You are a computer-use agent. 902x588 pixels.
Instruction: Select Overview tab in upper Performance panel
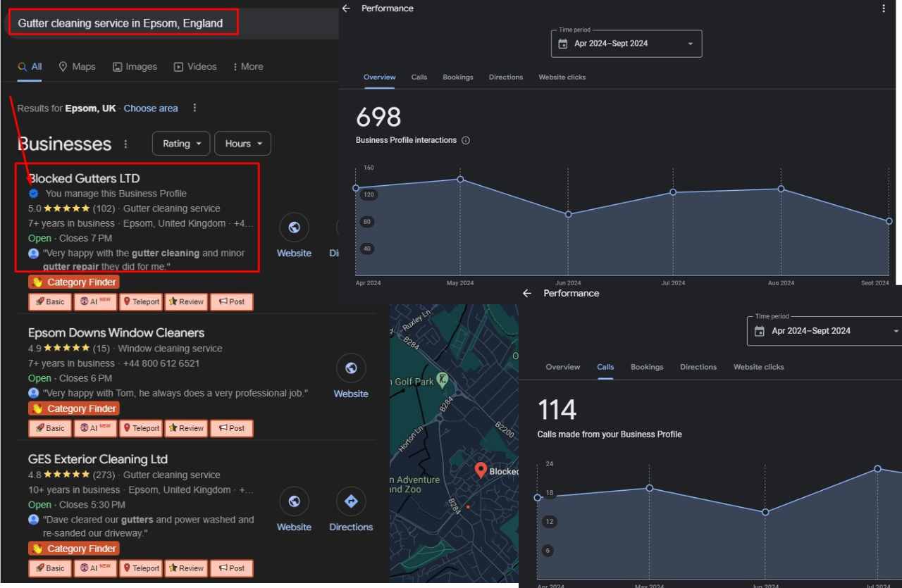379,77
